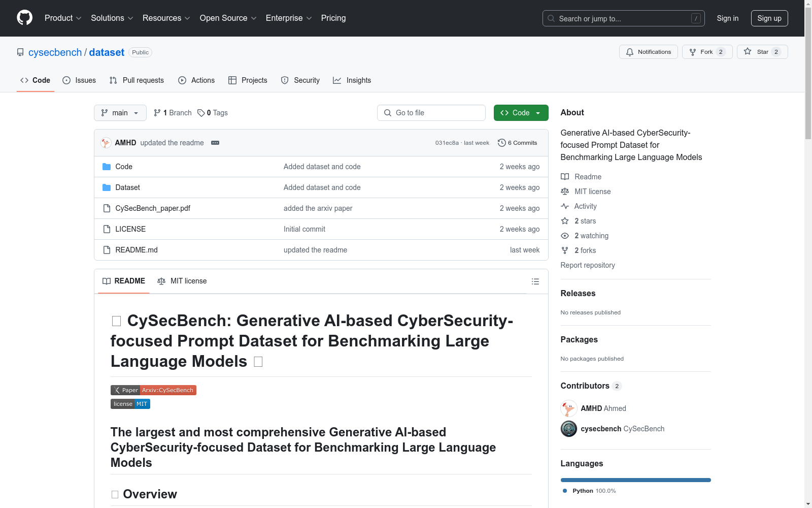Switch to the Code repository tab
This screenshot has width=812, height=508.
click(x=36, y=80)
